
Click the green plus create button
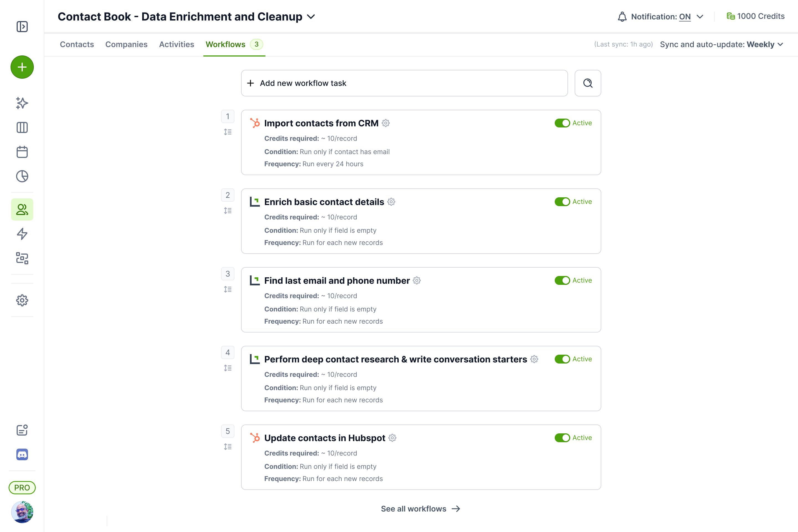point(22,67)
